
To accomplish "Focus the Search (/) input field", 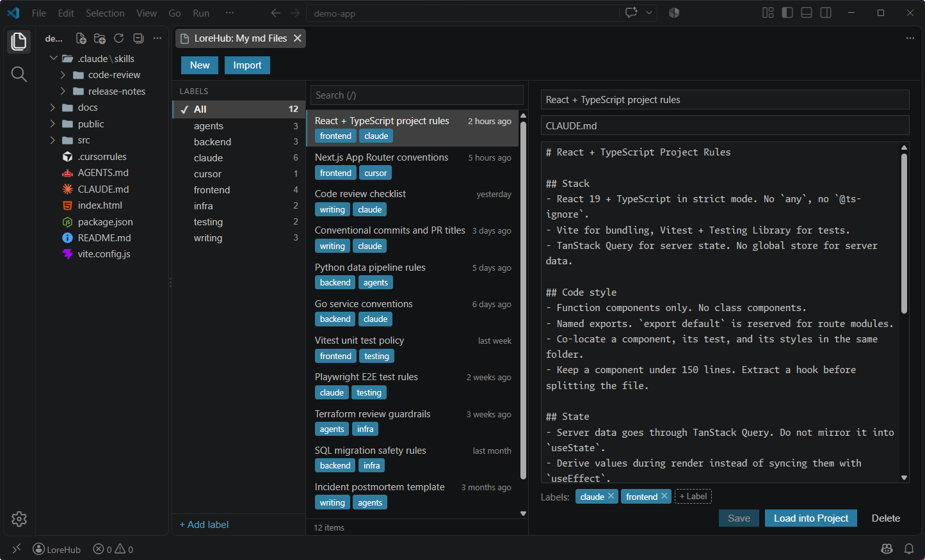I will [x=417, y=95].
